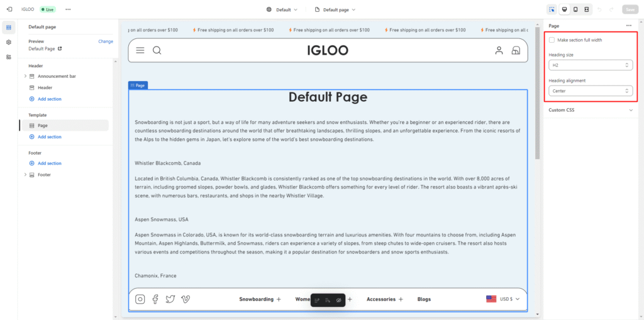Select the Page section in Template

(x=43, y=125)
